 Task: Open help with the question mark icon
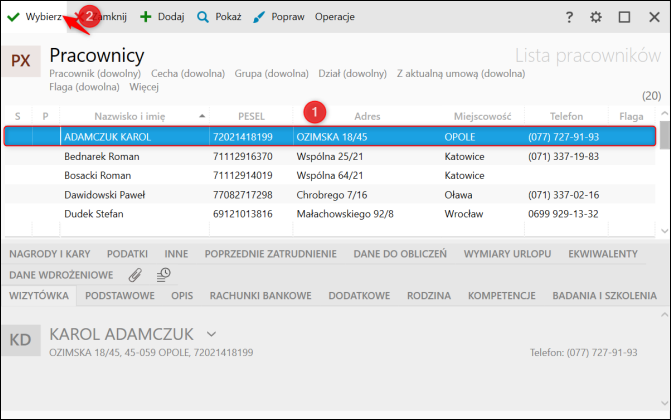pyautogui.click(x=569, y=17)
